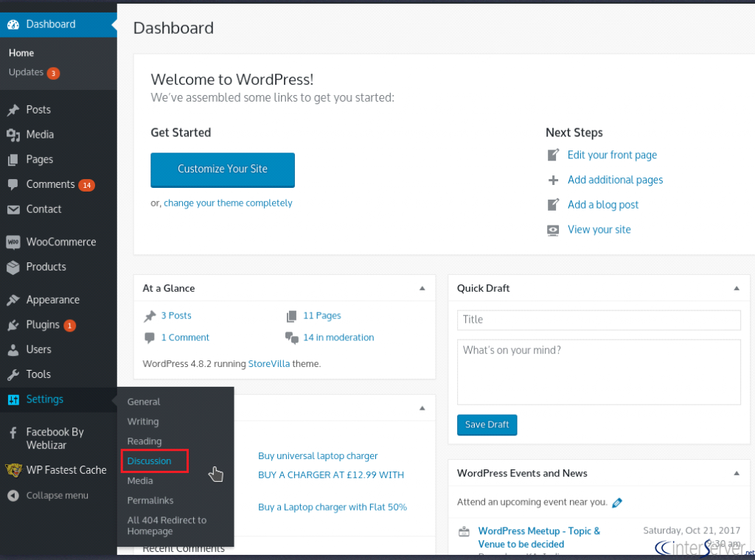This screenshot has height=560, width=755.
Task: Click the Comments bubble icon in sidebar
Action: coord(13,185)
